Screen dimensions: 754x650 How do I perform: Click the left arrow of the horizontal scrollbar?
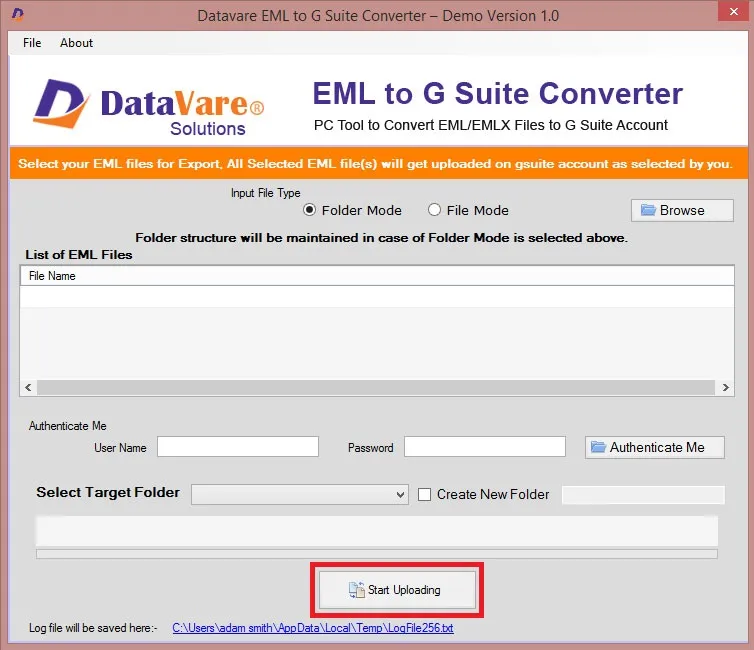point(28,388)
